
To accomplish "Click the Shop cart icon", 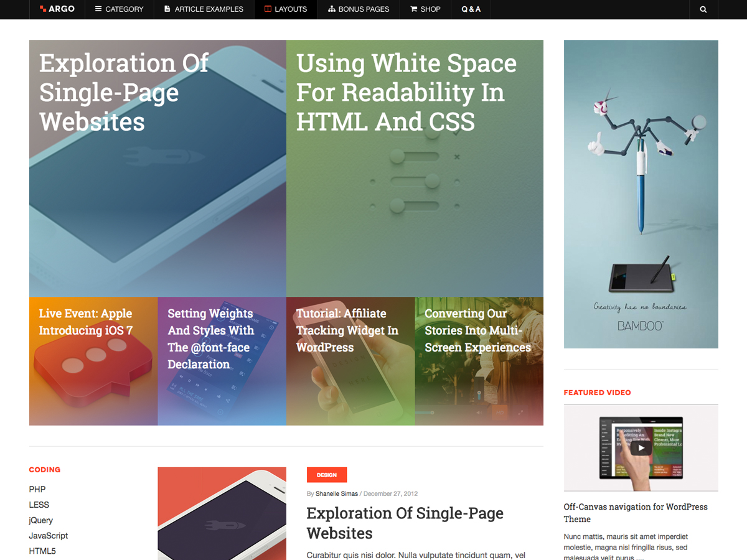I will (414, 9).
